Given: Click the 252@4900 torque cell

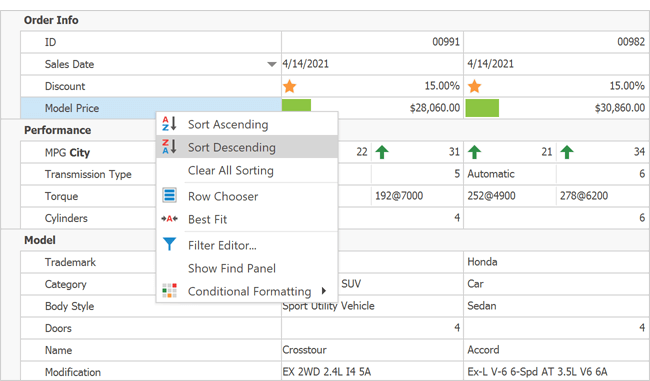Looking at the screenshot, I should click(x=510, y=196).
